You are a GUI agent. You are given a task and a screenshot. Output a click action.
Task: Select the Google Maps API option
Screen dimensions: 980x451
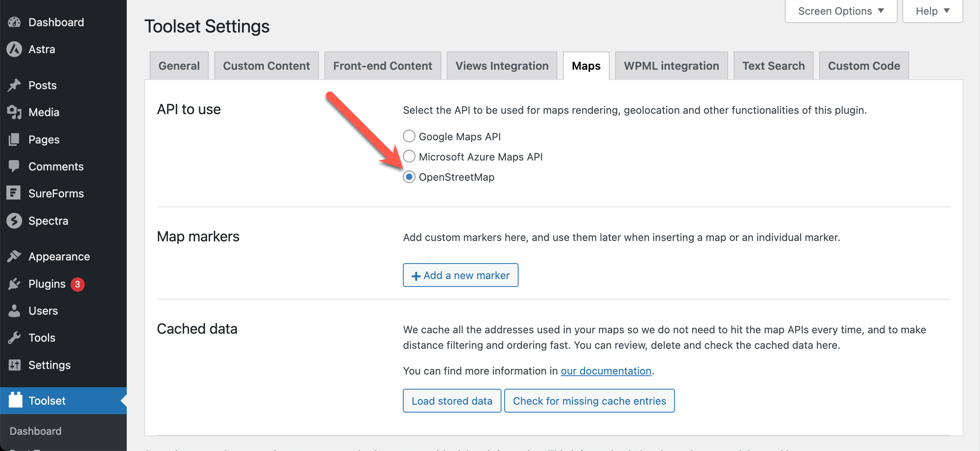point(409,136)
